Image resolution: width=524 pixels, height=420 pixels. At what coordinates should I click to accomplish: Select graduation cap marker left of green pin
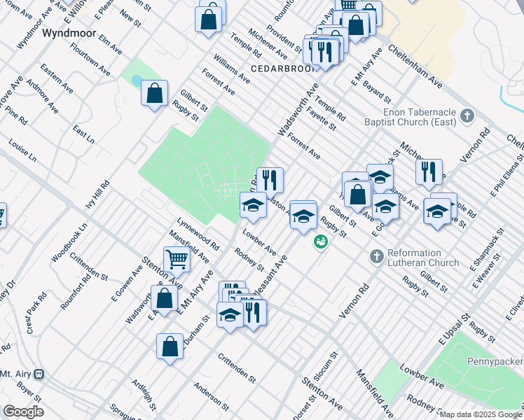(303, 216)
